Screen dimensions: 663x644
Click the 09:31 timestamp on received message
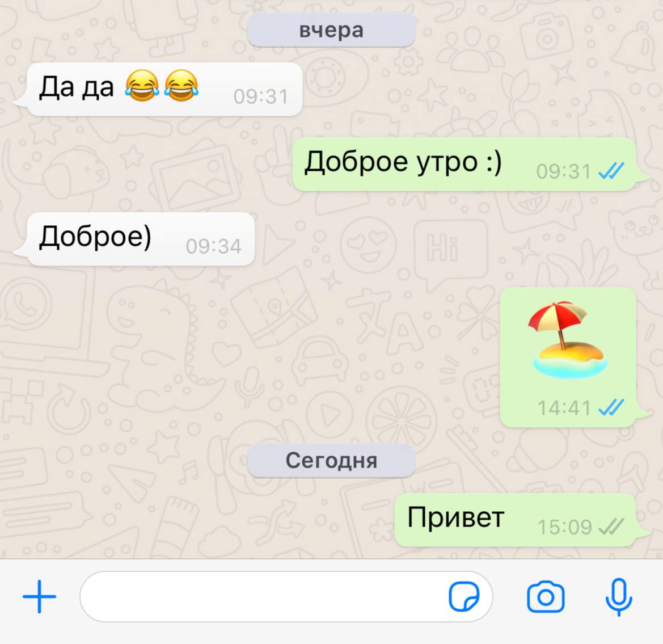261,96
